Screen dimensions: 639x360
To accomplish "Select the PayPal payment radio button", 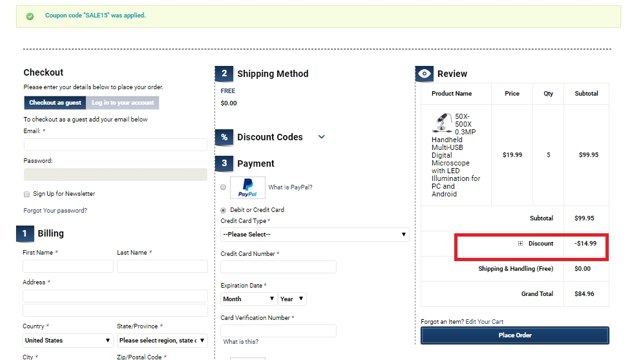I will click(x=223, y=187).
